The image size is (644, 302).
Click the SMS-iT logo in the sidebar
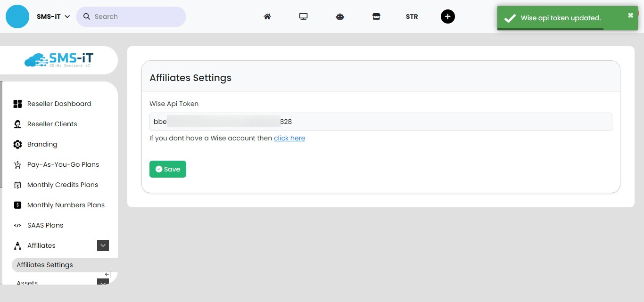pyautogui.click(x=58, y=59)
